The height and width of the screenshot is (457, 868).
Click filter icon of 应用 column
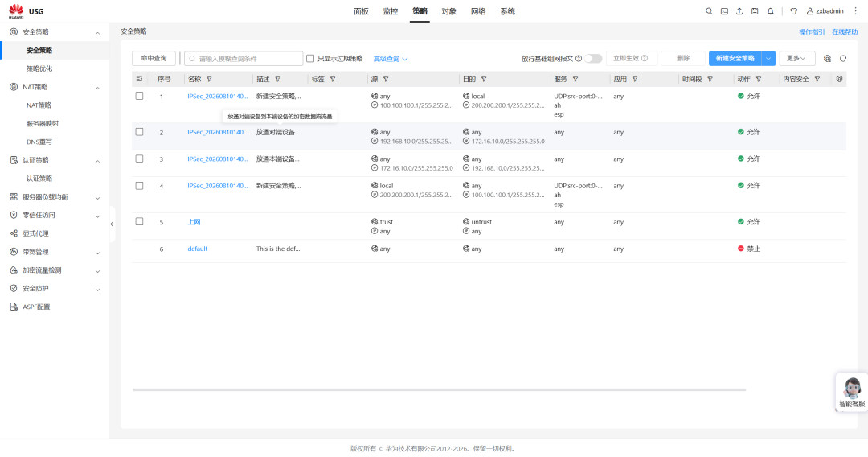(x=634, y=79)
